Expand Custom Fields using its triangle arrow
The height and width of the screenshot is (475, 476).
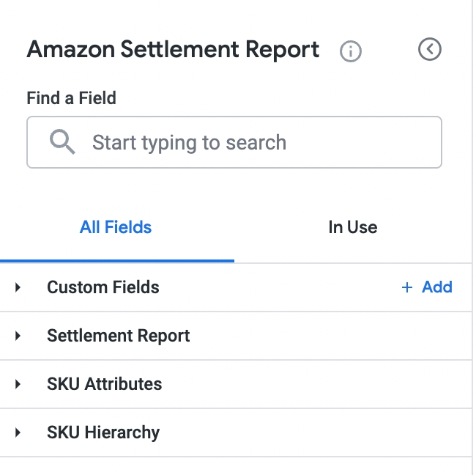[x=18, y=287]
